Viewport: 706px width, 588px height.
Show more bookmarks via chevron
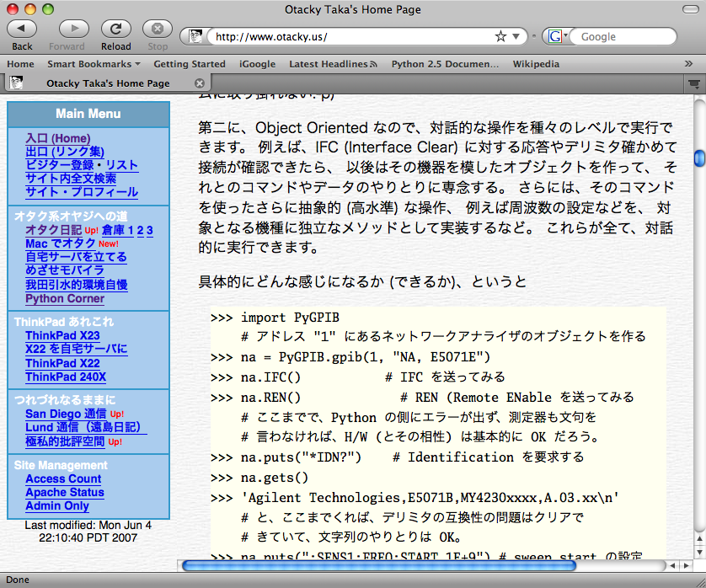(688, 64)
